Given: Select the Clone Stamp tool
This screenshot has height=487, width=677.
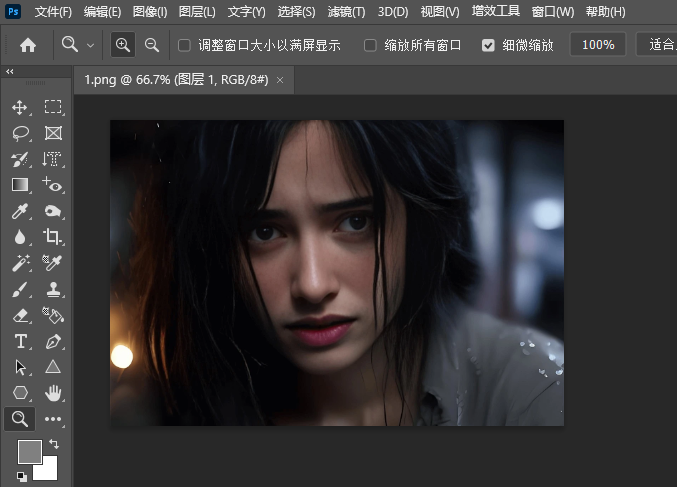Looking at the screenshot, I should pos(53,290).
